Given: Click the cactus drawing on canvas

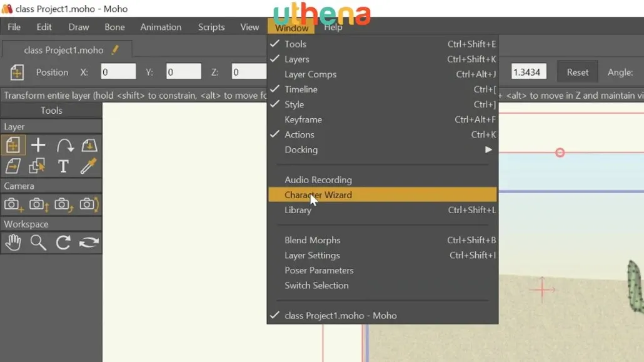Looking at the screenshot, I should click(635, 287).
